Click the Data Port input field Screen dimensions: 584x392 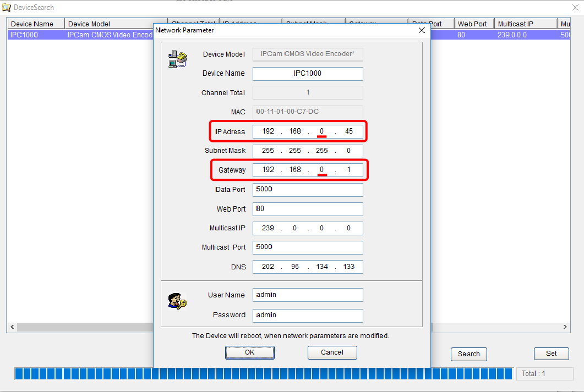coord(308,190)
